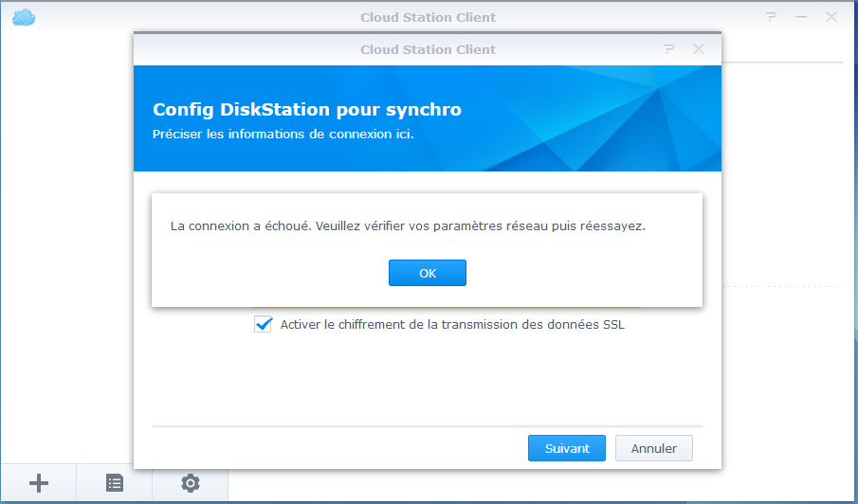Open settings with the gear icon
858x504 pixels.
[x=191, y=482]
